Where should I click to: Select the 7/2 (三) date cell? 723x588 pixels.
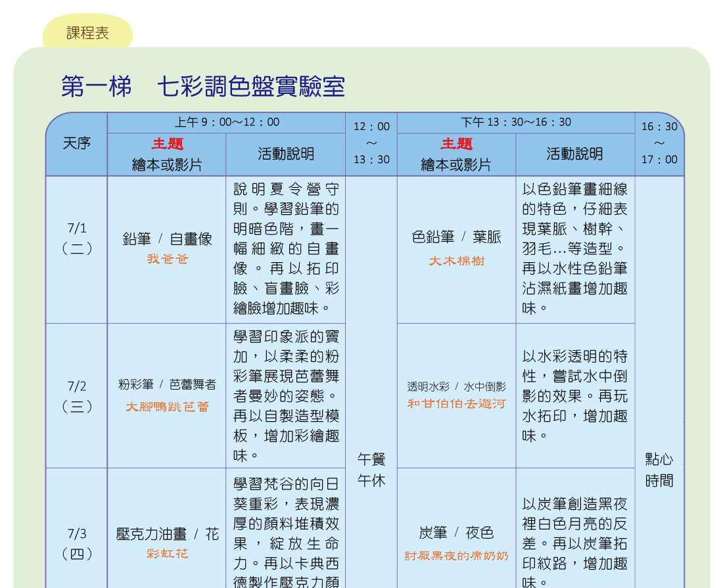pyautogui.click(x=76, y=396)
